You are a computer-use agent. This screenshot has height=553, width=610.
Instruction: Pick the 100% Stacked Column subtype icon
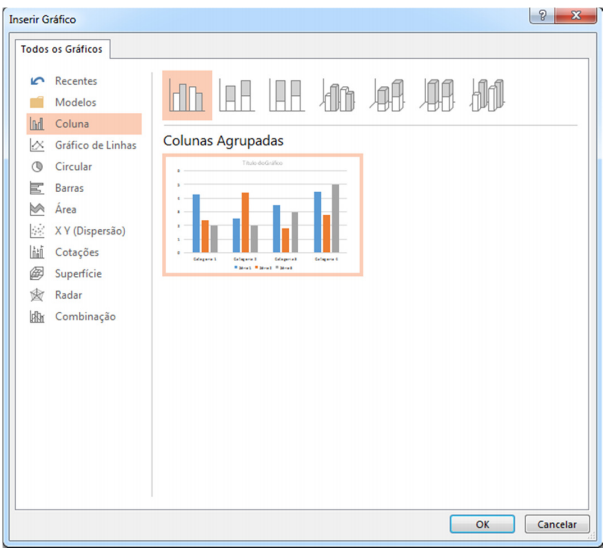click(x=286, y=95)
